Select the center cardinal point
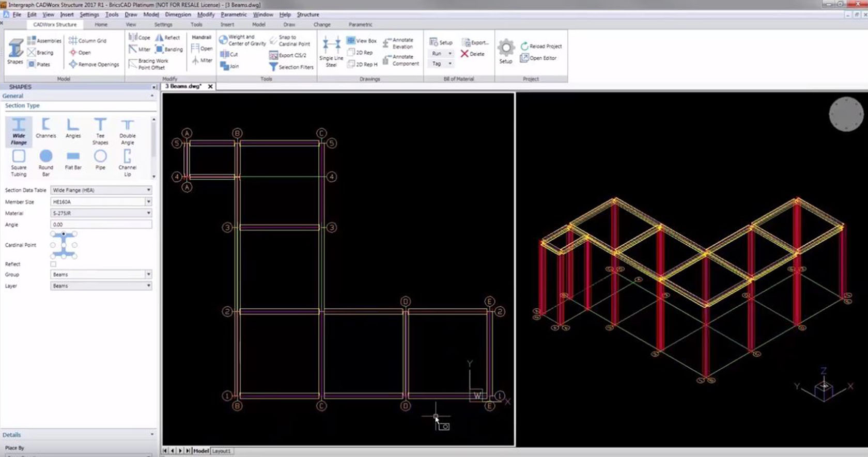 point(64,245)
